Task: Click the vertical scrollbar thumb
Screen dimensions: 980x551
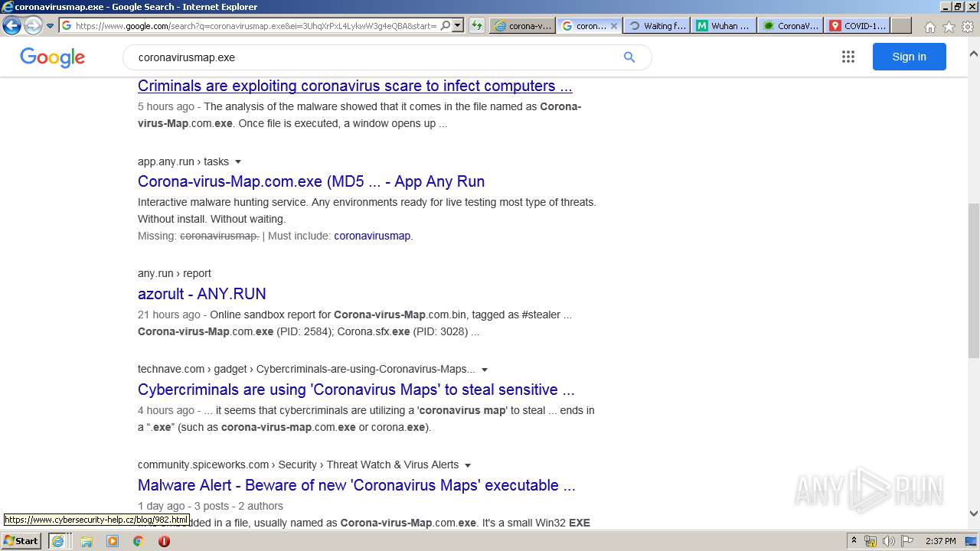Action: 974,280
